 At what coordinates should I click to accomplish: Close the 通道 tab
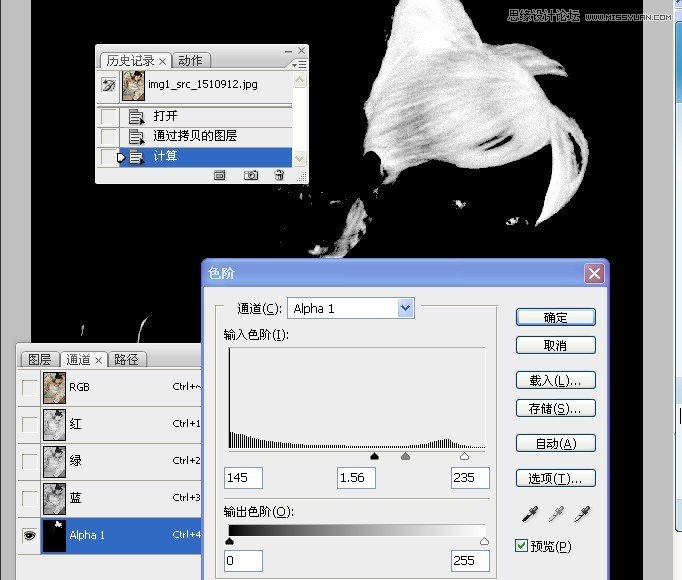click(x=99, y=360)
